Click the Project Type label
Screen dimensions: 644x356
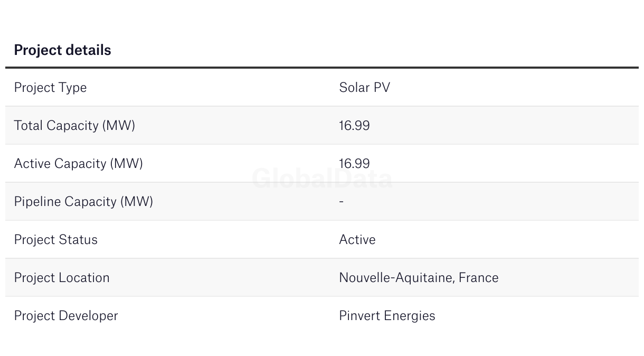coord(50,88)
